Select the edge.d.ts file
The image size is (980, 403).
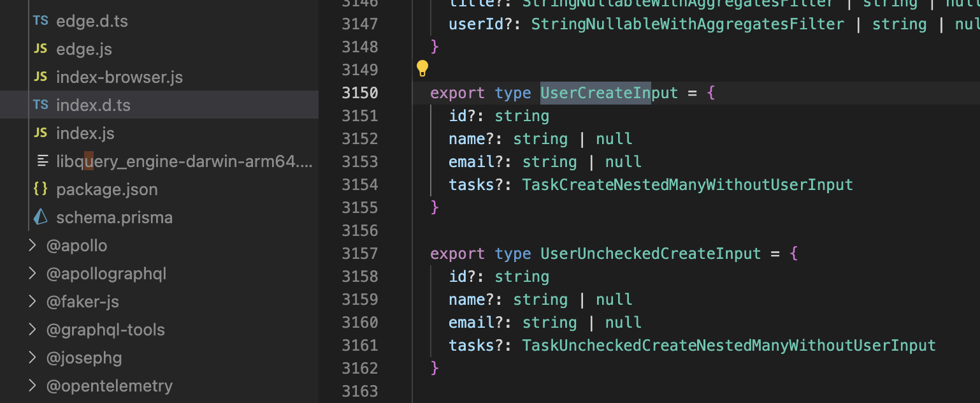point(92,20)
